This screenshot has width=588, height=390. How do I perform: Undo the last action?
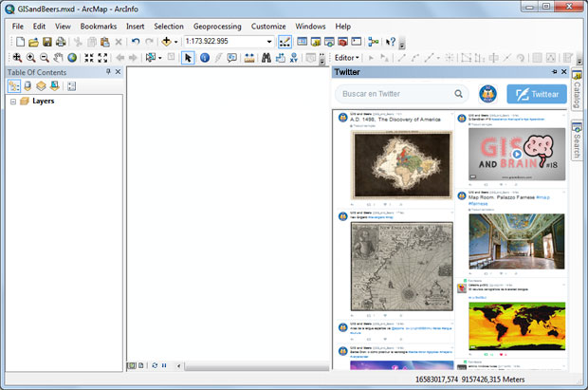point(136,42)
